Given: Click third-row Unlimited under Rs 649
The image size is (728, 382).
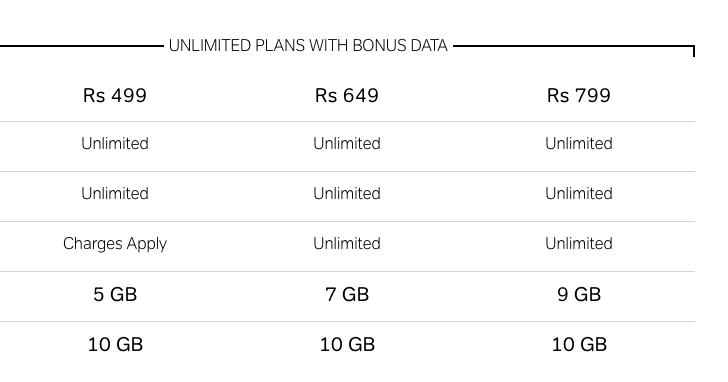Looking at the screenshot, I should (x=347, y=244).
